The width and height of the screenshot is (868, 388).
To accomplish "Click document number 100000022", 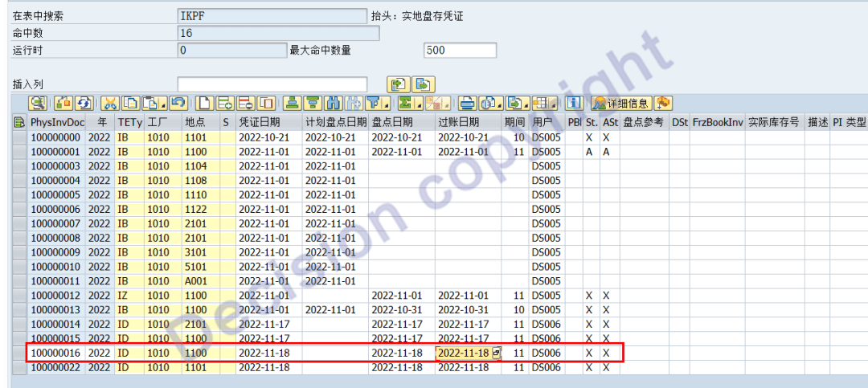I will point(55,368).
